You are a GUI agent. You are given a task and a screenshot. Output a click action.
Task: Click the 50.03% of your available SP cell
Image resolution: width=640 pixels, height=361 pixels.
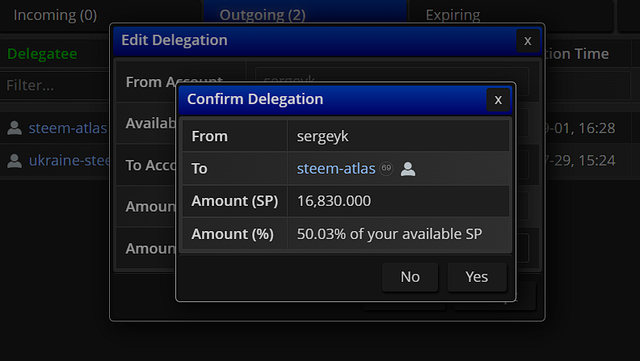click(x=398, y=234)
